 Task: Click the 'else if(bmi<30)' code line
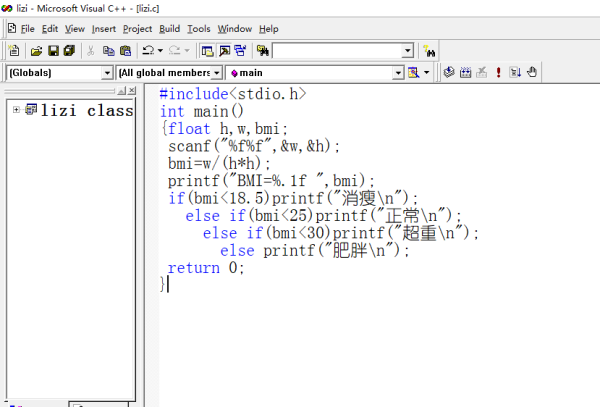tap(341, 233)
